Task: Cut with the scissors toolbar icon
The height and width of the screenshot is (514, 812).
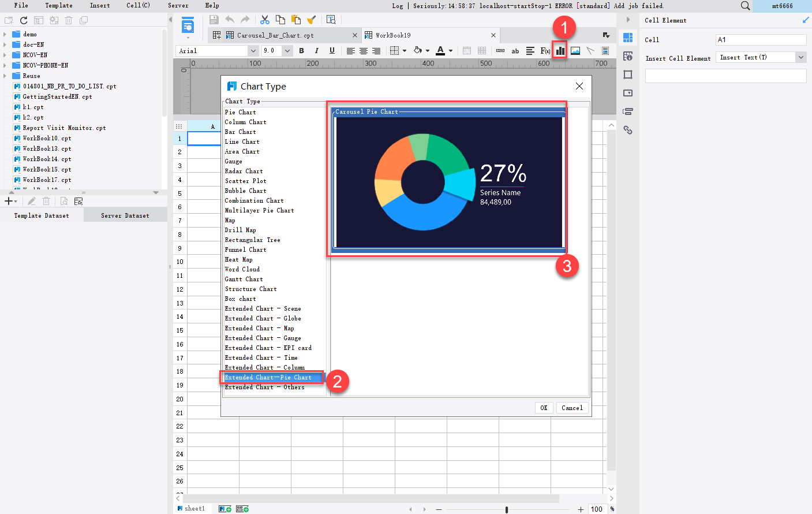Action: click(x=264, y=19)
